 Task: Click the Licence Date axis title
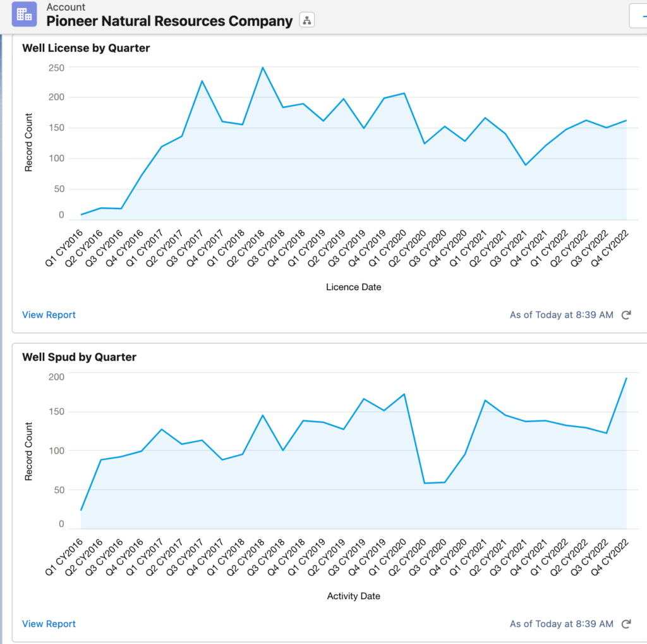pos(354,287)
